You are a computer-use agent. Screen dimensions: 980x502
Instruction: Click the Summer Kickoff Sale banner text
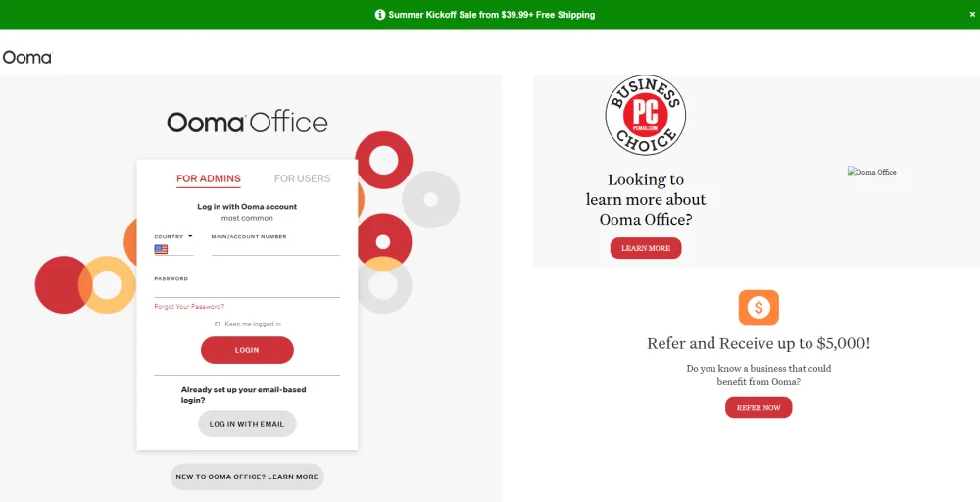[492, 15]
